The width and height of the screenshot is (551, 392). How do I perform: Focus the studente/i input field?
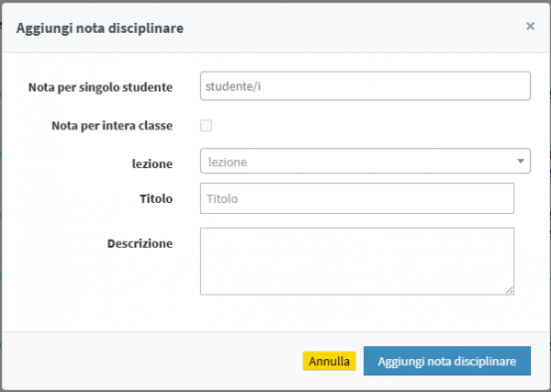(365, 86)
